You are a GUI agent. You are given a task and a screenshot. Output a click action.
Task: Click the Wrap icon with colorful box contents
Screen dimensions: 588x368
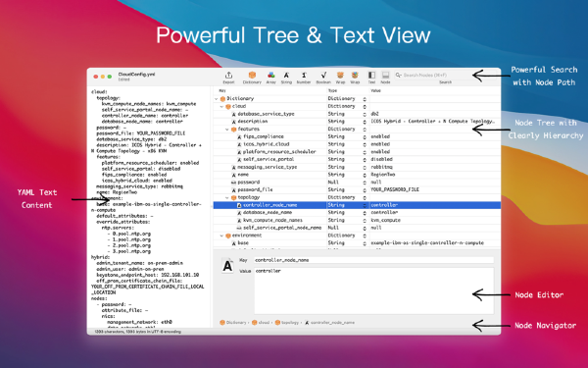(355, 76)
